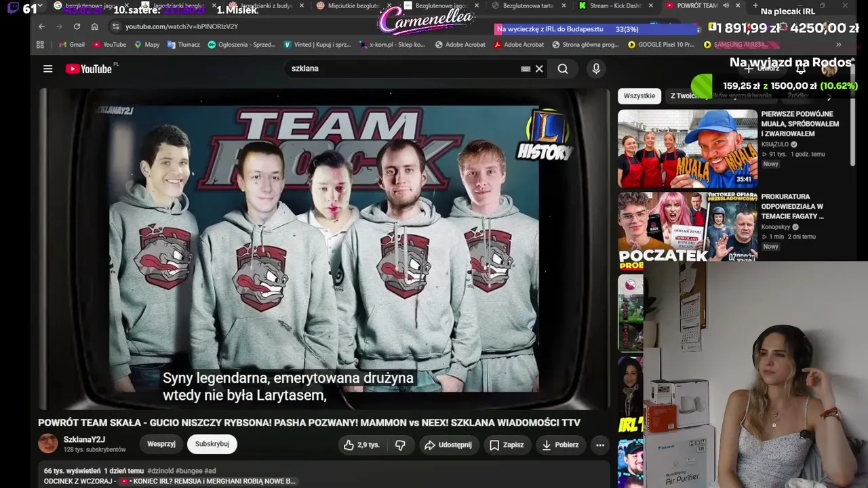868x488 pixels.
Task: Open the YouTube bookmark in bookmarks bar
Action: (x=110, y=45)
